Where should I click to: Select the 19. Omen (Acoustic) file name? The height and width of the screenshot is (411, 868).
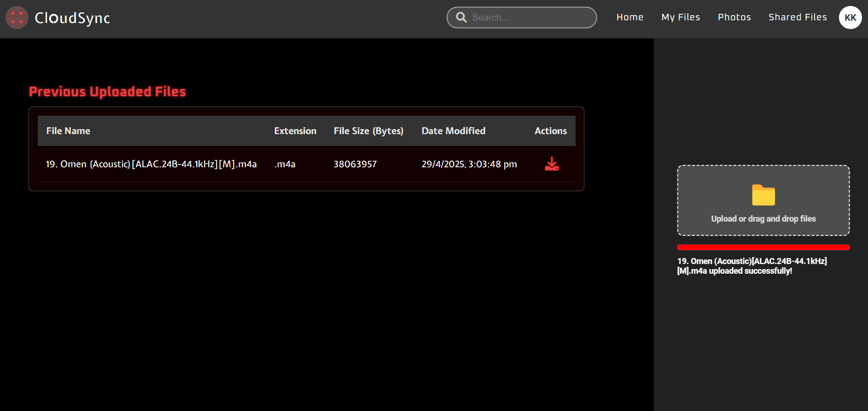pos(151,164)
